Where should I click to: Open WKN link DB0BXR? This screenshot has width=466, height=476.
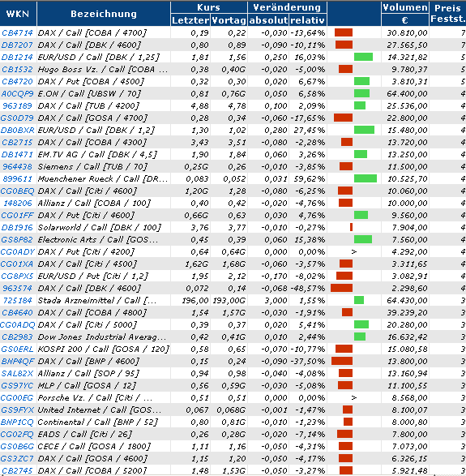(x=18, y=130)
